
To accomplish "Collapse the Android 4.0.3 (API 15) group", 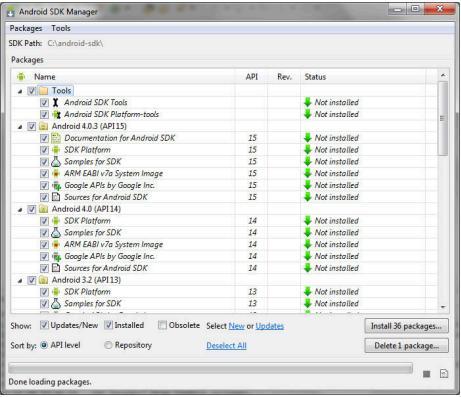I will (x=20, y=127).
